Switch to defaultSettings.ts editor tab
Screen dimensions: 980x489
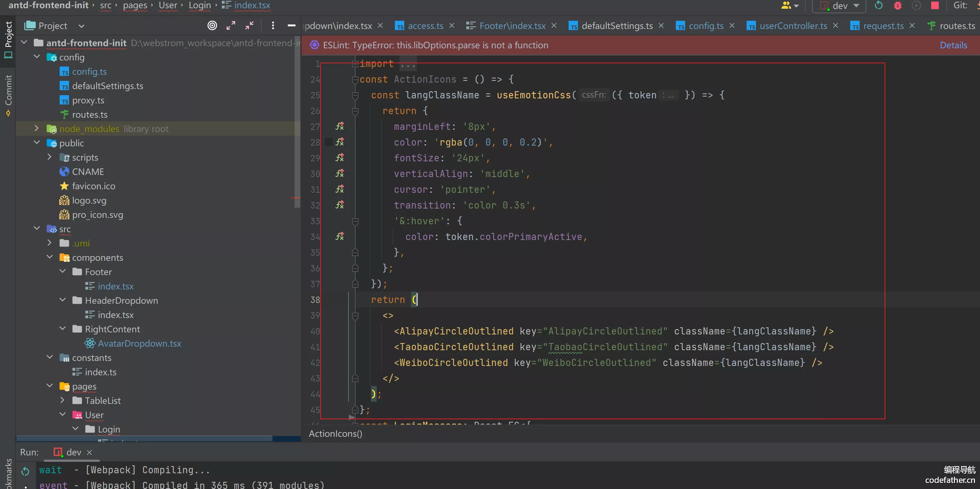(x=617, y=25)
